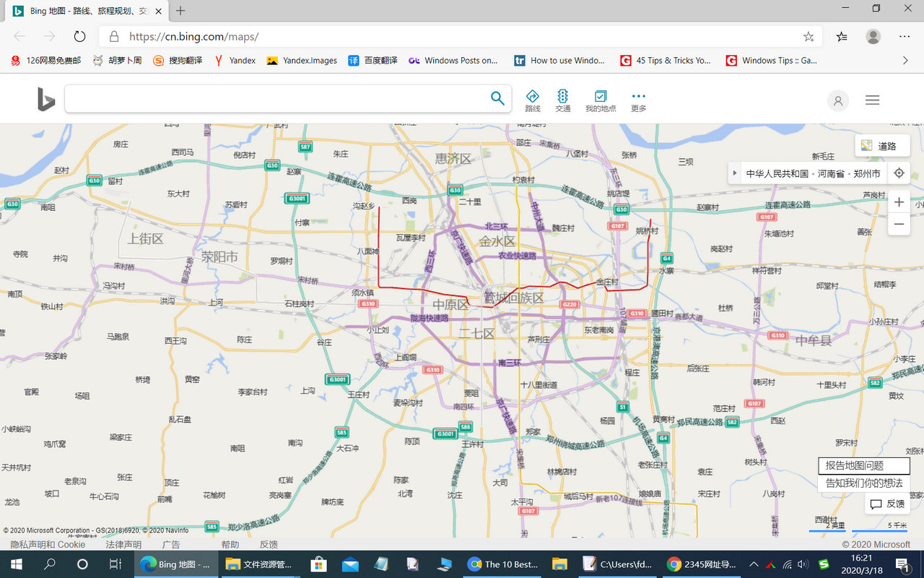Click the search magnifier in the map search box

pyautogui.click(x=497, y=98)
